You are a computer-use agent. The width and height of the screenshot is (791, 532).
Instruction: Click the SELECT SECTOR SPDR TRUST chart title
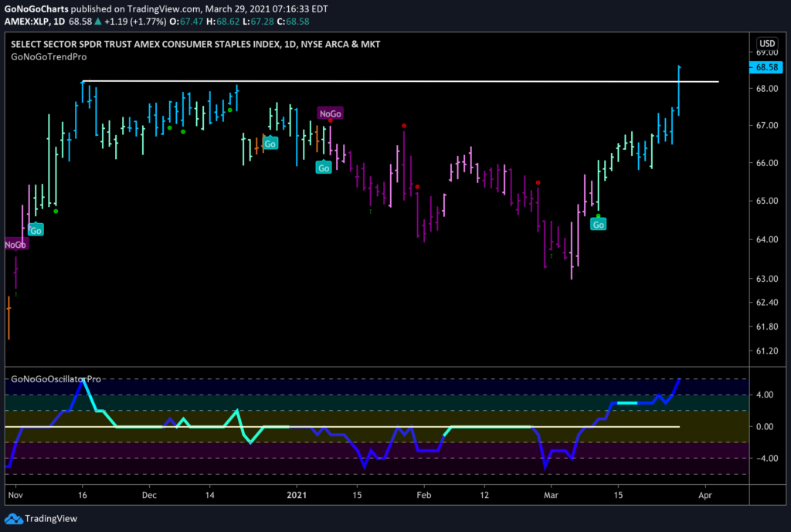(x=195, y=44)
